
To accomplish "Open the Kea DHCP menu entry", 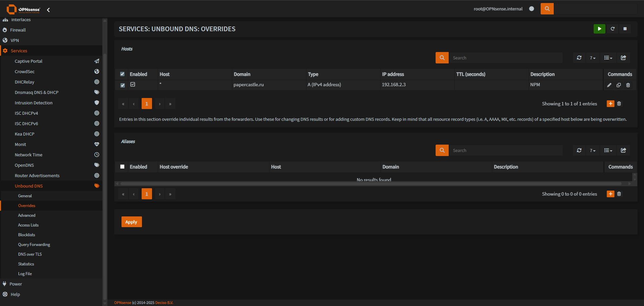I will pos(51,134).
